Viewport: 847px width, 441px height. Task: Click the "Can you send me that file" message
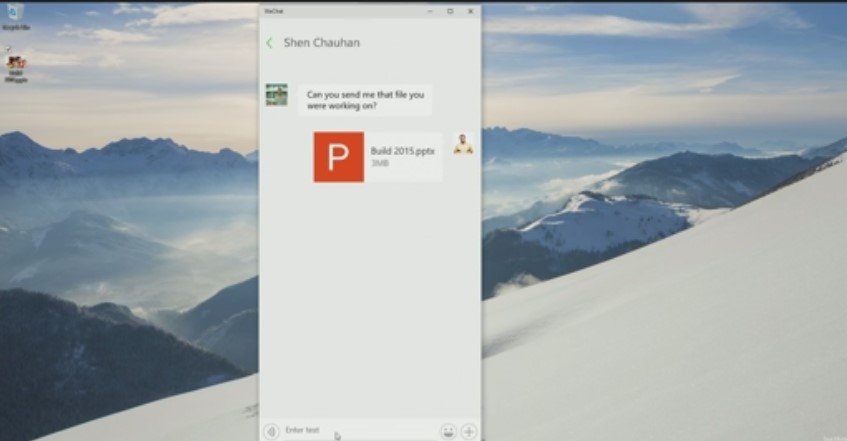pos(365,100)
